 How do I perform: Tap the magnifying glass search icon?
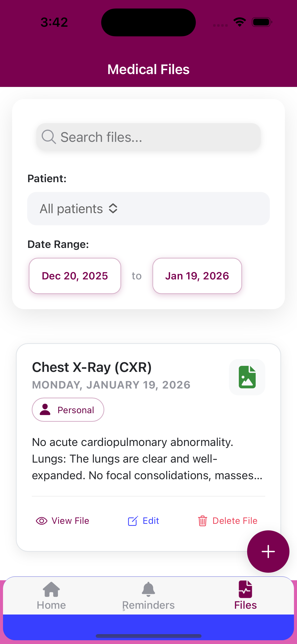(48, 137)
